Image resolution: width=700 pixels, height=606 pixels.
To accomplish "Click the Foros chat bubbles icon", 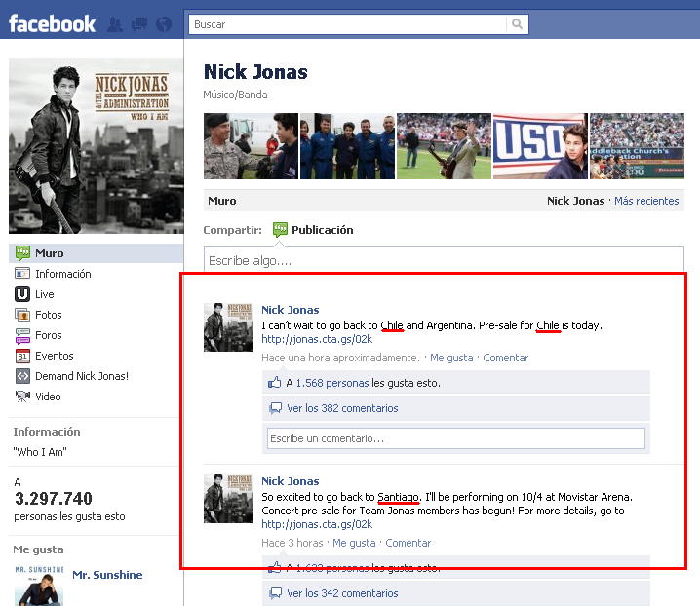I will click(22, 335).
